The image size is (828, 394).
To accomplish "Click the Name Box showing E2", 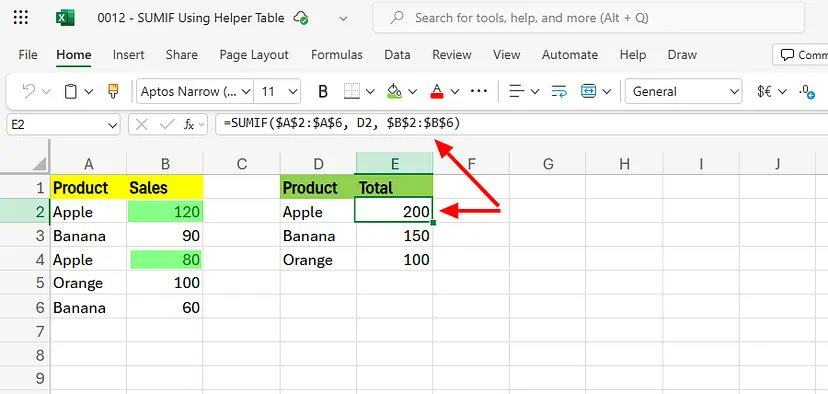I will tap(63, 125).
